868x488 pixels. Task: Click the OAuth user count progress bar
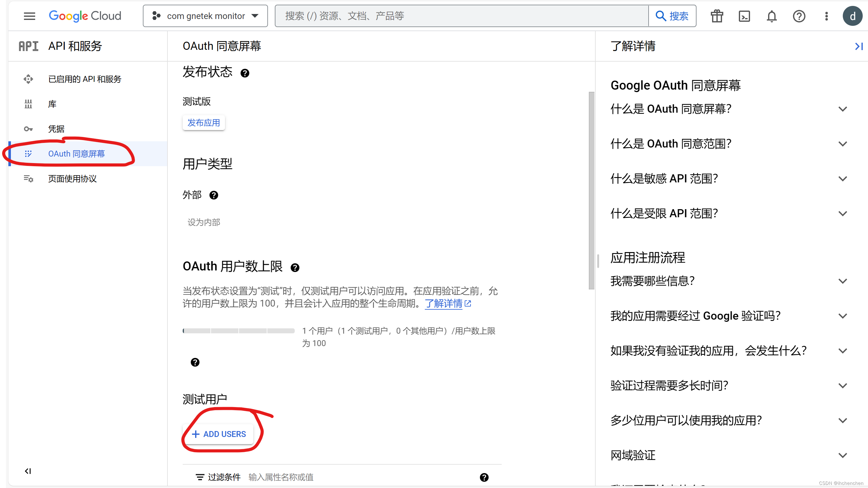click(238, 331)
